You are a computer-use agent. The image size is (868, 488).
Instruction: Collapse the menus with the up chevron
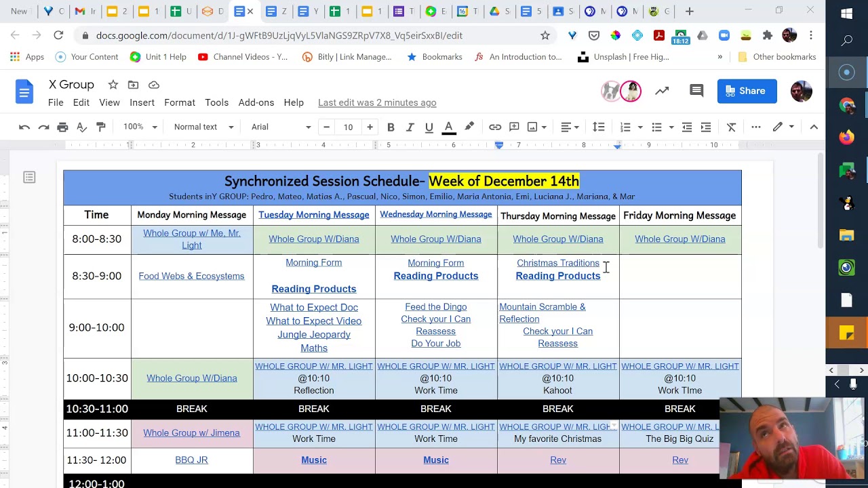coord(814,127)
